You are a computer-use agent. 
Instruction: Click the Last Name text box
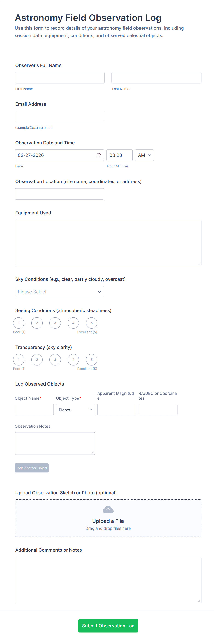point(156,78)
